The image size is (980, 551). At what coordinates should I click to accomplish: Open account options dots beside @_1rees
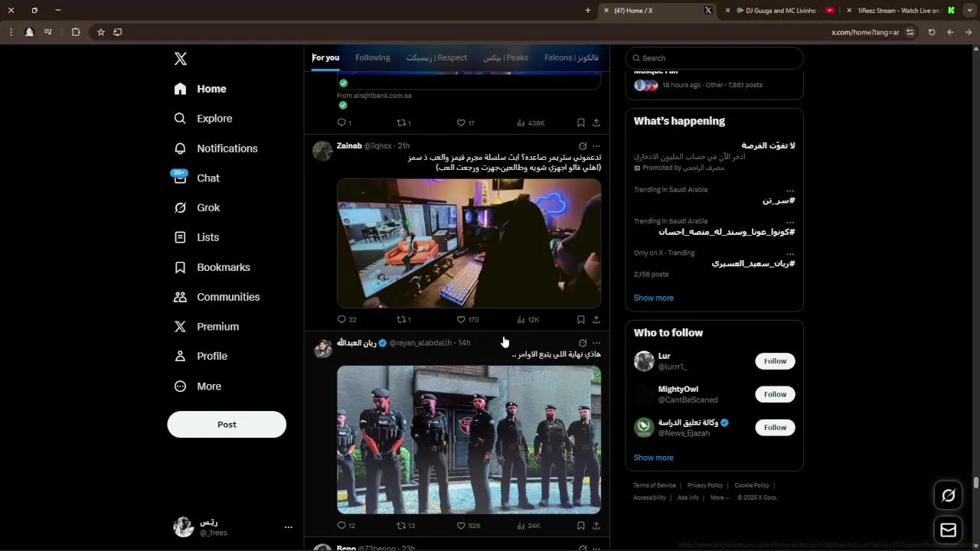[x=289, y=527]
